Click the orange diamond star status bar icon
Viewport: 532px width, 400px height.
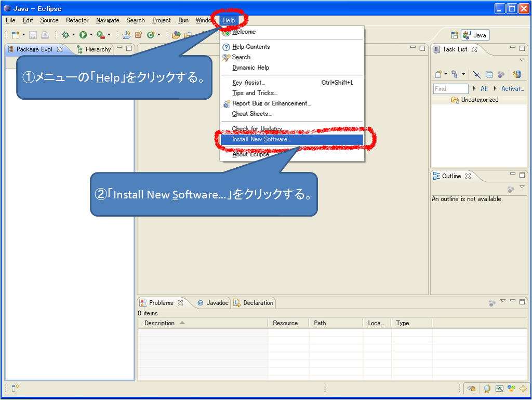click(523, 389)
